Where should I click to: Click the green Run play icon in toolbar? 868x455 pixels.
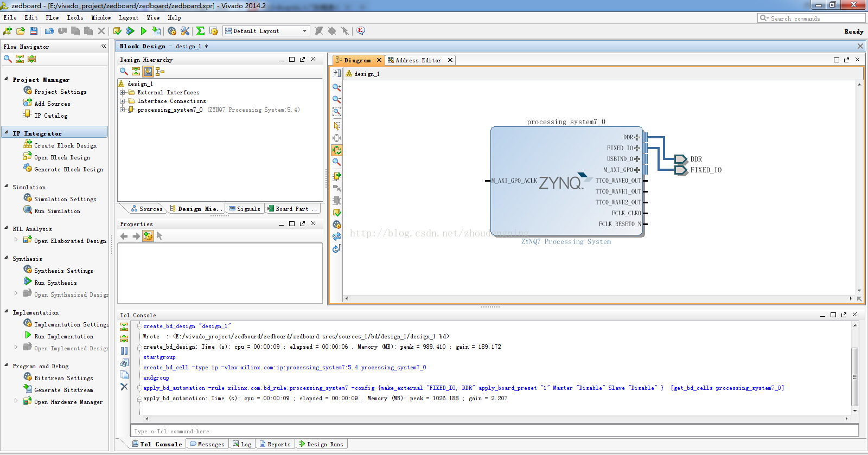tap(143, 31)
